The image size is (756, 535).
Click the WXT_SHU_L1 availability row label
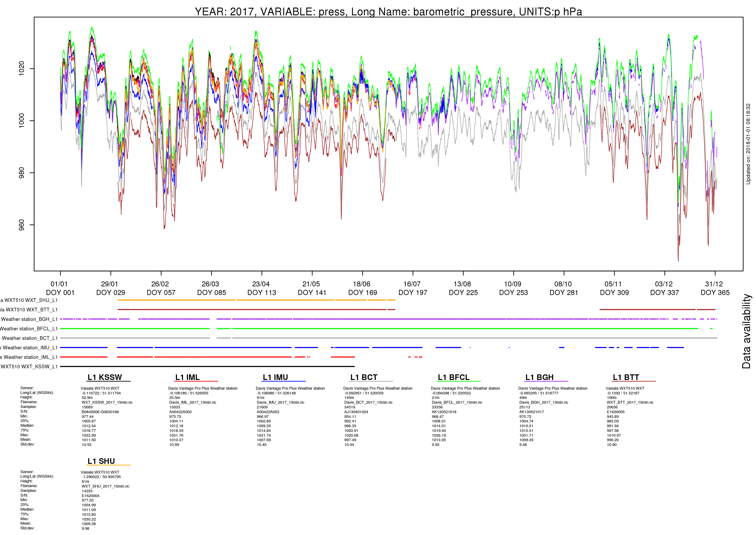click(29, 300)
